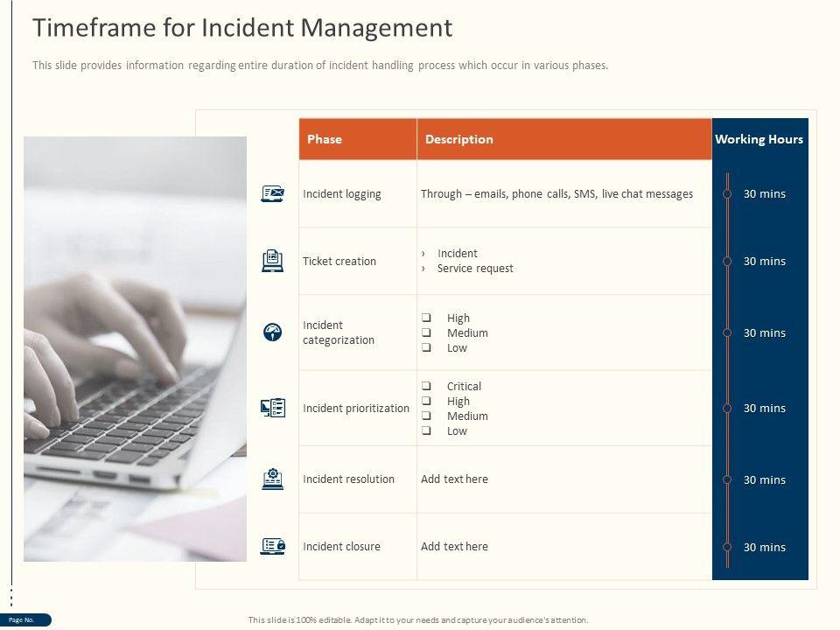Viewport: 840px width, 630px height.
Task: Tick the Critical checkbox under Incident prioritization
Action: 426,385
